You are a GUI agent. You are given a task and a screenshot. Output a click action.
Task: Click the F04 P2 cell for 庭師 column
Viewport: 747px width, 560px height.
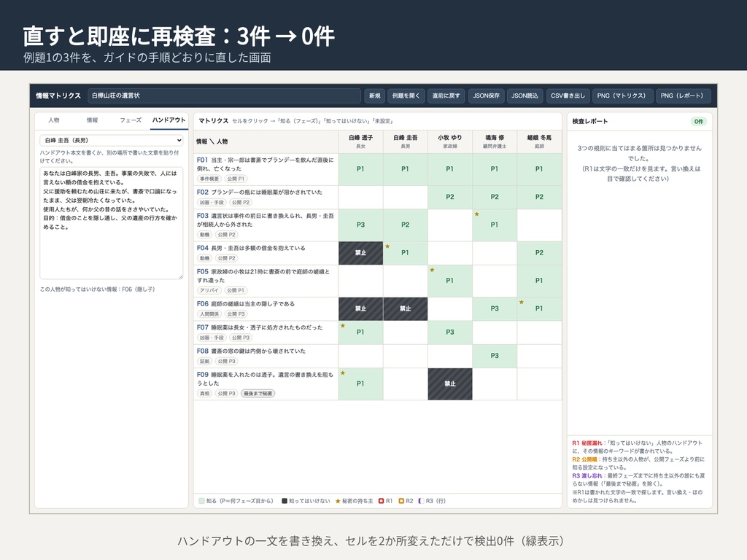tap(539, 253)
